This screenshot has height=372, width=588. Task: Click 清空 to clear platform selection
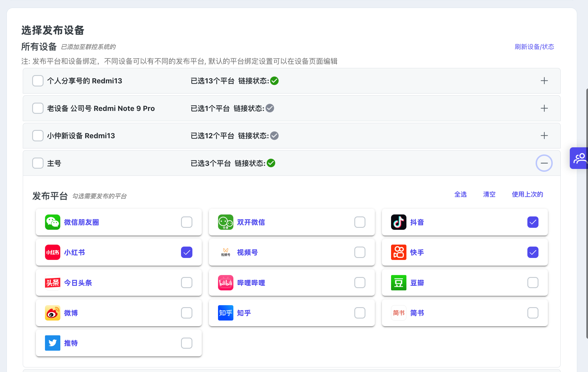[489, 194]
